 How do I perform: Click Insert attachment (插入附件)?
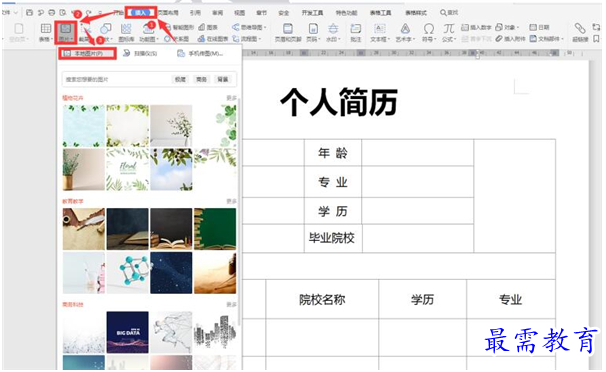(511, 39)
